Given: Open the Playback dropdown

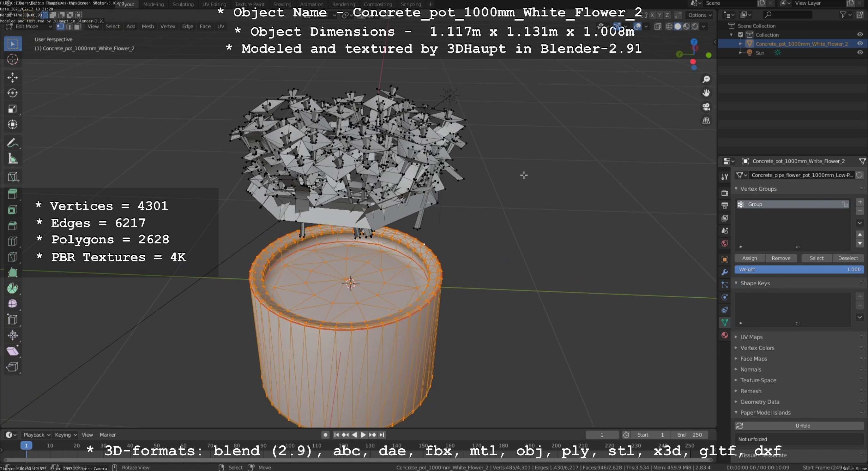Looking at the screenshot, I should click(36, 435).
